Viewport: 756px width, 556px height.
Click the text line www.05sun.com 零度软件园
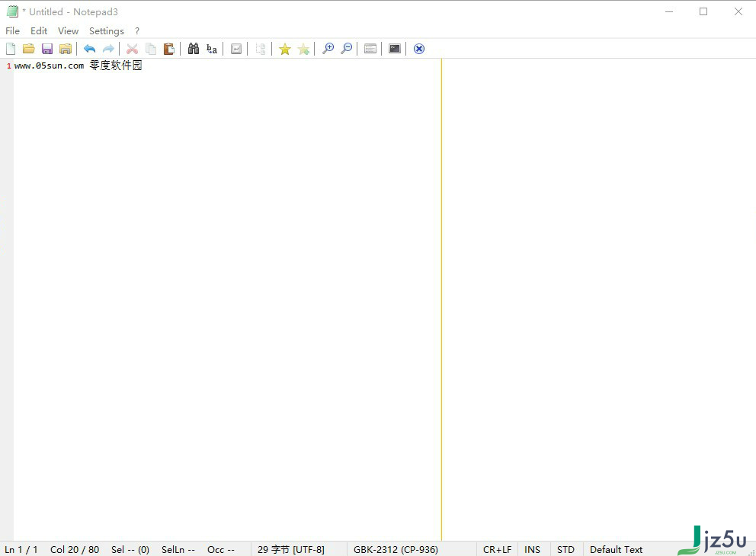click(78, 66)
